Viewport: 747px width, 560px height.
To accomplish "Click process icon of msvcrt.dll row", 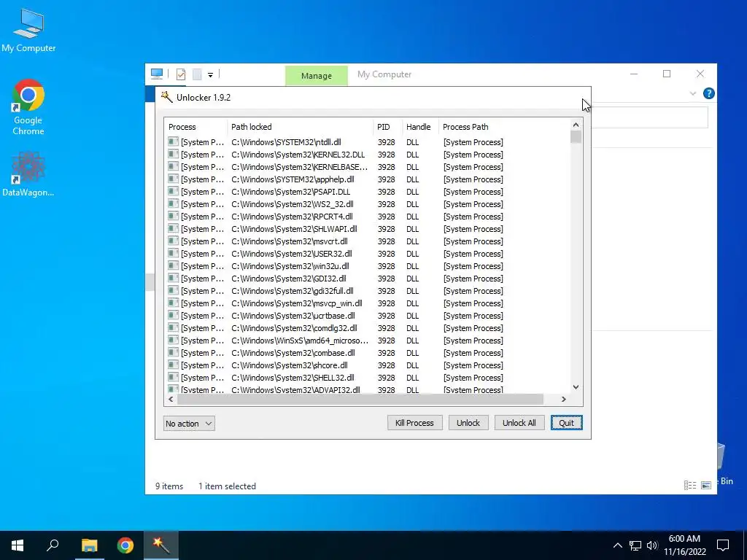I will click(173, 241).
